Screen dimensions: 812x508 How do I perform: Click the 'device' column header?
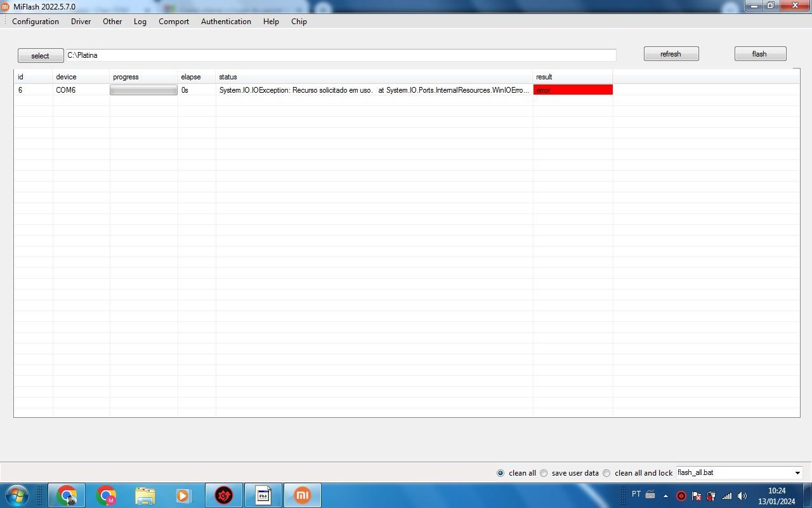pyautogui.click(x=81, y=77)
